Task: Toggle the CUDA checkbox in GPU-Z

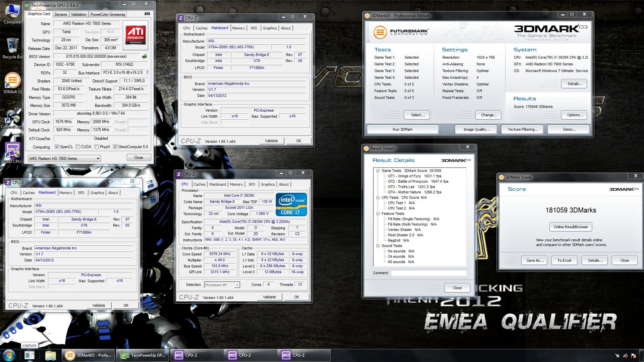Action: [78, 147]
